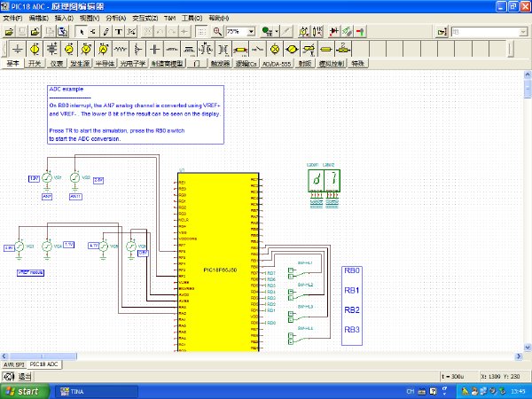Open the 分析(A) menu
The width and height of the screenshot is (532, 399).
pos(115,19)
